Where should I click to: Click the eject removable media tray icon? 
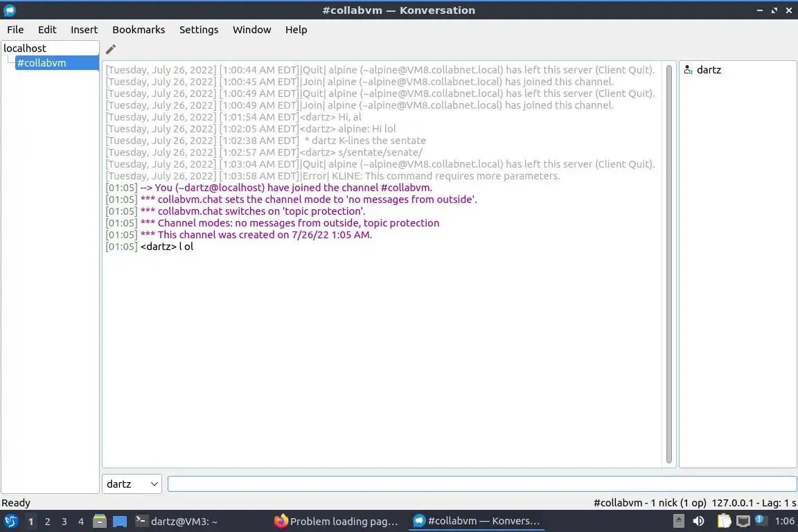[678, 521]
